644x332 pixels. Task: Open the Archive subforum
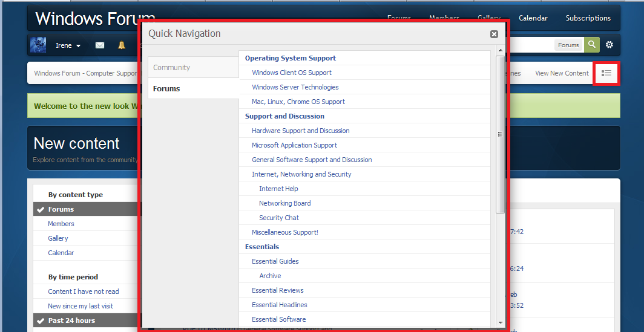(270, 276)
